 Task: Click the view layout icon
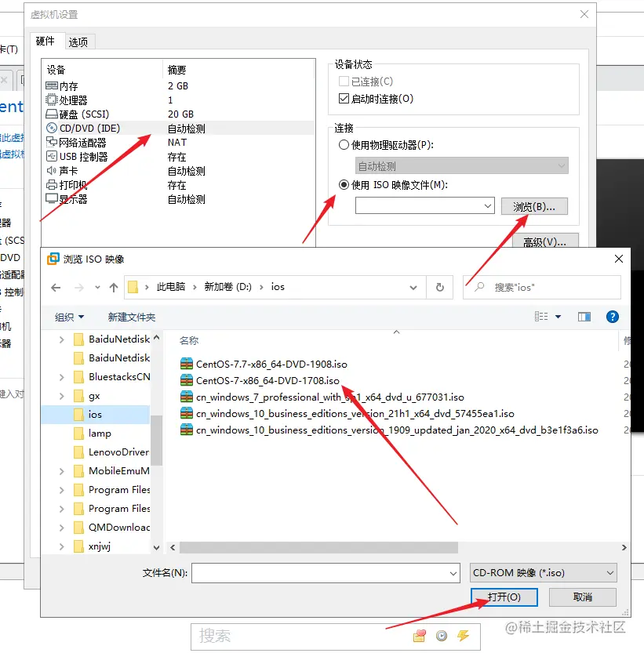541,317
